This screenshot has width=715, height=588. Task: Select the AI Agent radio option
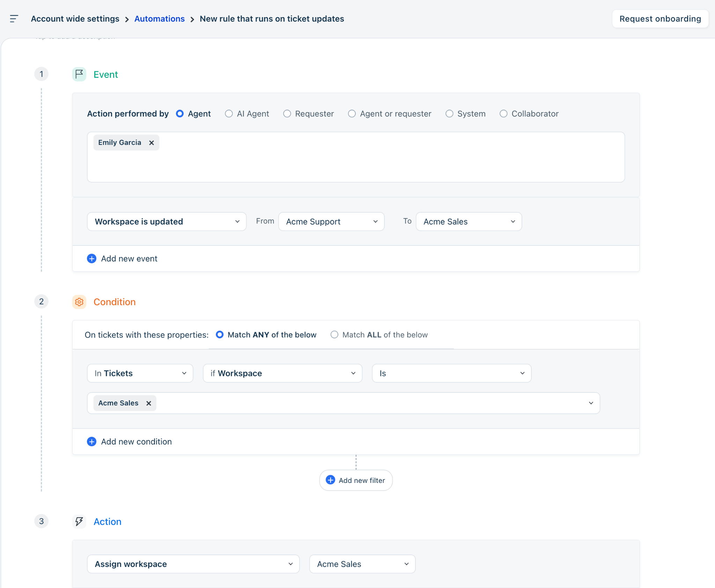pos(229,114)
